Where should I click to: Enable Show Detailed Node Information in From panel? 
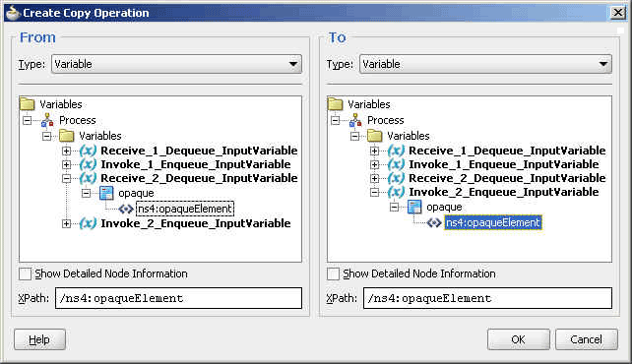(25, 273)
